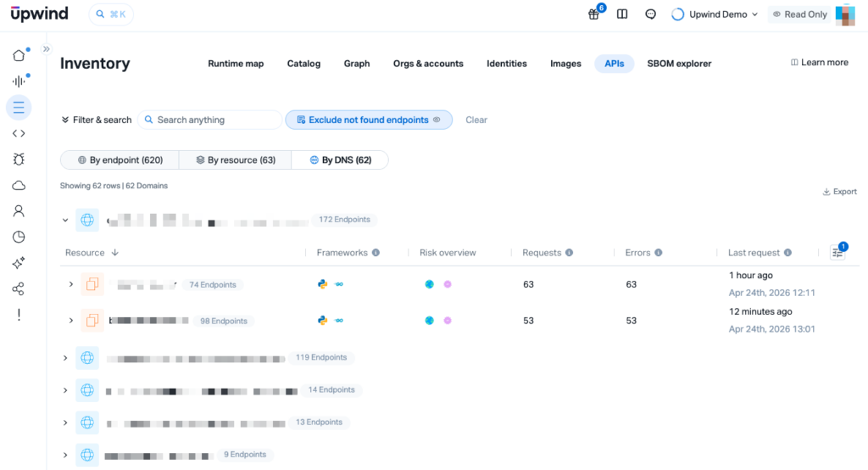Expand the 74 Endpoints resource row
This screenshot has height=470, width=868.
71,285
